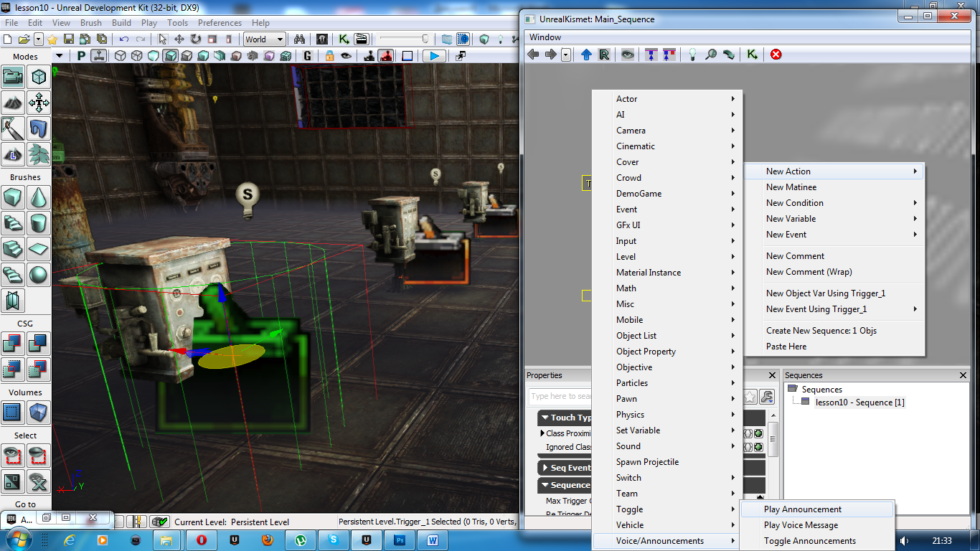Click Kismet search magnifier icon
The image size is (980, 551).
711,55
